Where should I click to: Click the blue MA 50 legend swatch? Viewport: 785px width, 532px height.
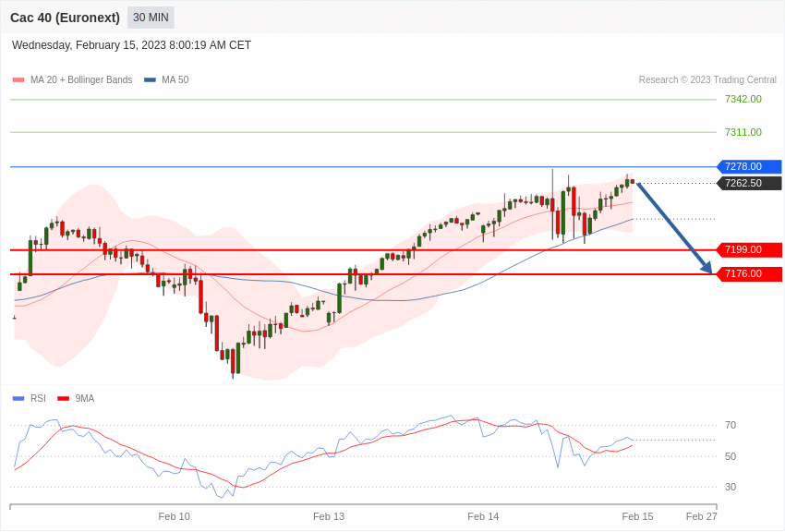(x=151, y=80)
